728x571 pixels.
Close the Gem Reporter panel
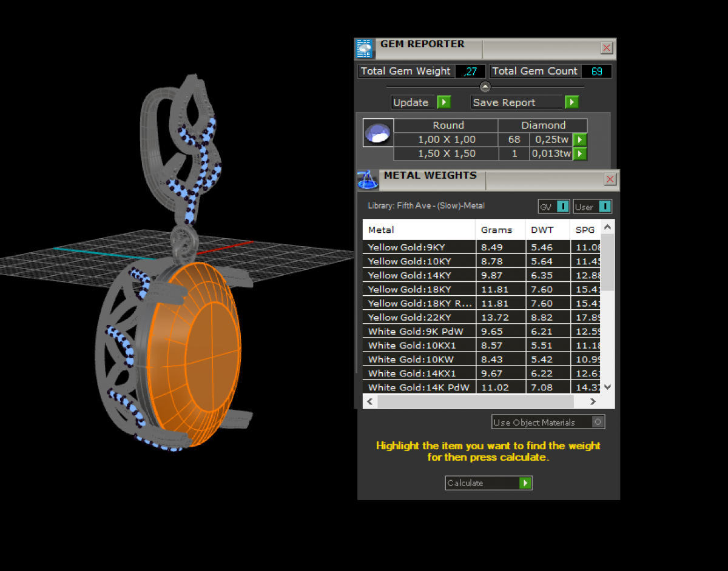[x=606, y=48]
